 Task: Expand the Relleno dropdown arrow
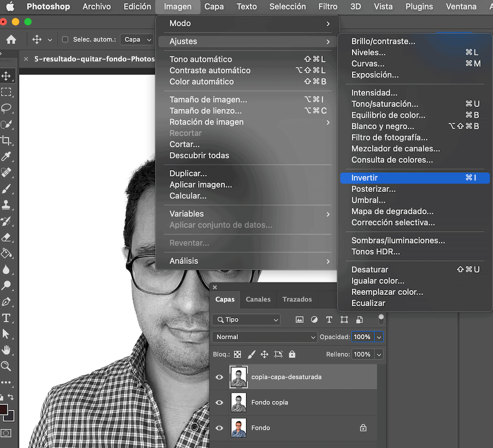[379, 354]
